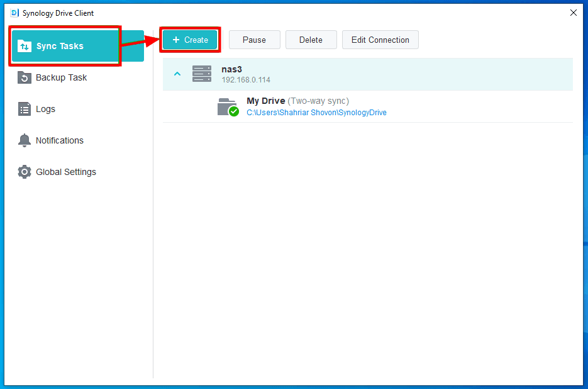This screenshot has height=389, width=588.
Task: Select the nas3 server name
Action: point(232,69)
